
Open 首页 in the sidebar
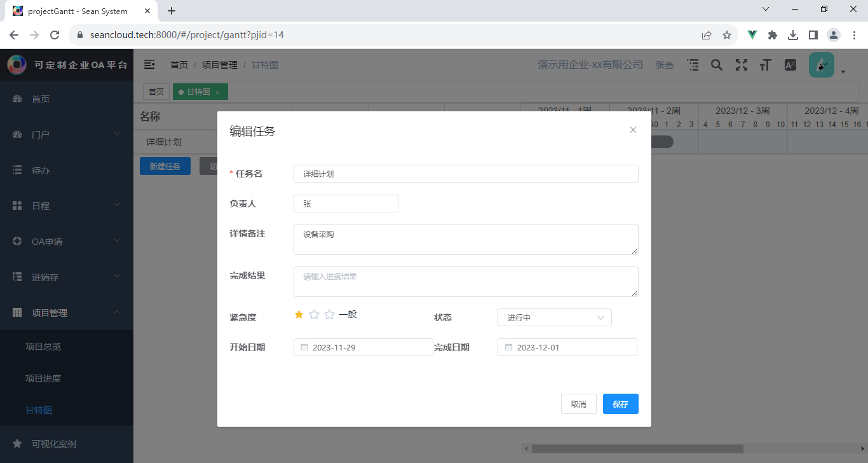67,99
